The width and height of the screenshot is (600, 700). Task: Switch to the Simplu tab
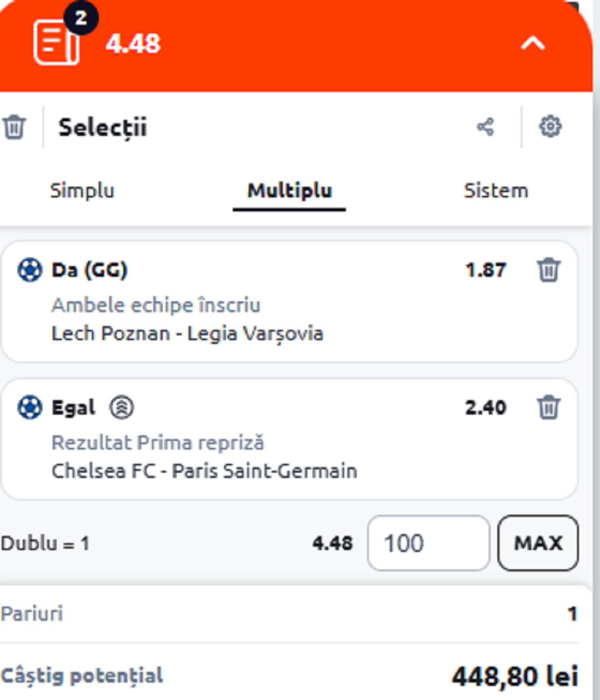pos(82,191)
